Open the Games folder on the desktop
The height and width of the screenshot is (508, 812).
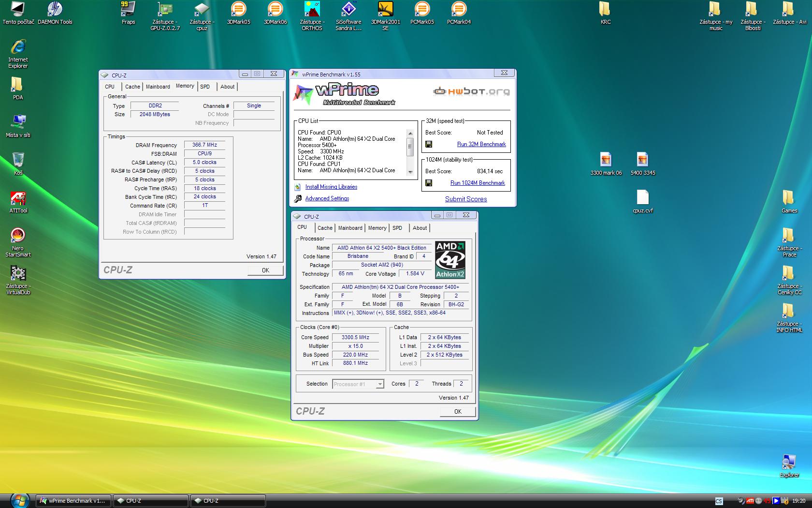click(x=789, y=202)
